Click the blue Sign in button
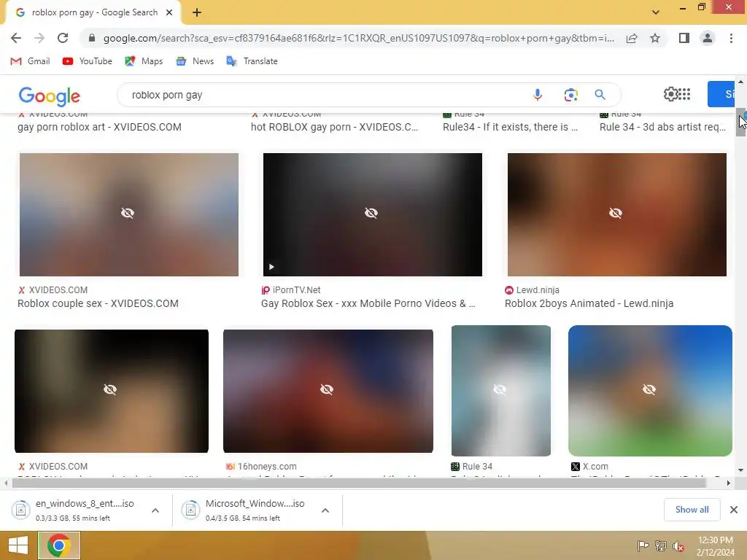This screenshot has height=560, width=747. pyautogui.click(x=721, y=94)
